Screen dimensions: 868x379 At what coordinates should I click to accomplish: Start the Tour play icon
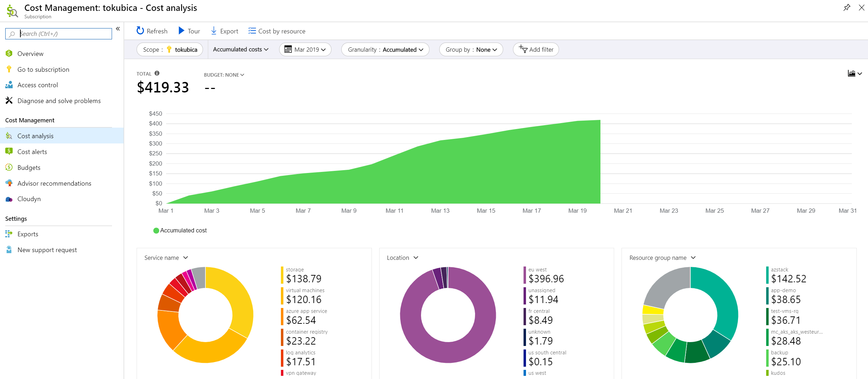pos(181,31)
